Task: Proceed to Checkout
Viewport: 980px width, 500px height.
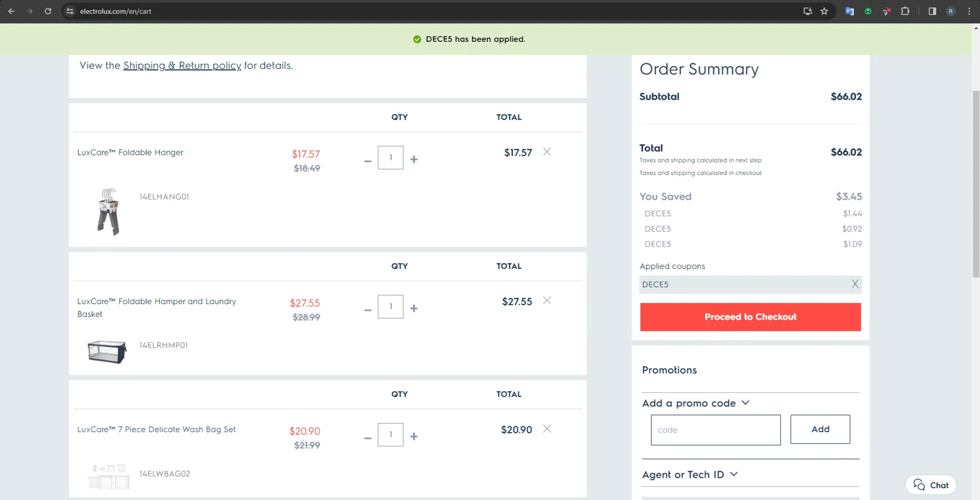Action: click(751, 317)
